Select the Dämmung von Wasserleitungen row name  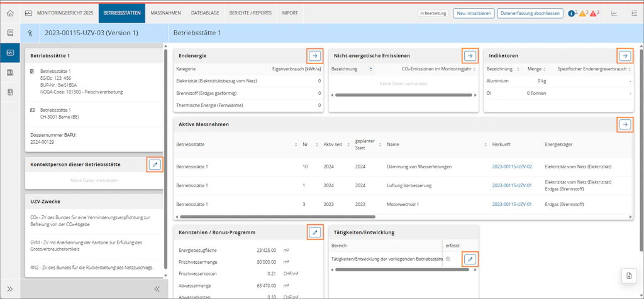click(x=419, y=167)
